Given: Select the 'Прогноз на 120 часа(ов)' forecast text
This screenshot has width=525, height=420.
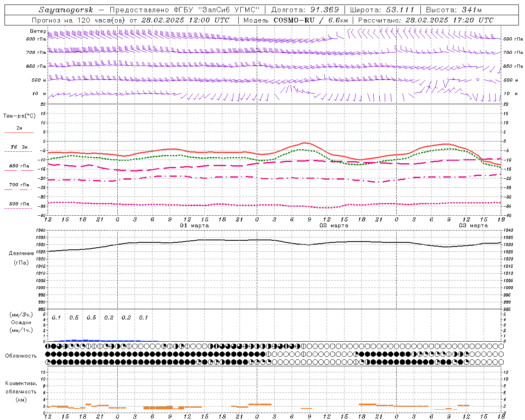Looking at the screenshot, I should click(79, 20).
